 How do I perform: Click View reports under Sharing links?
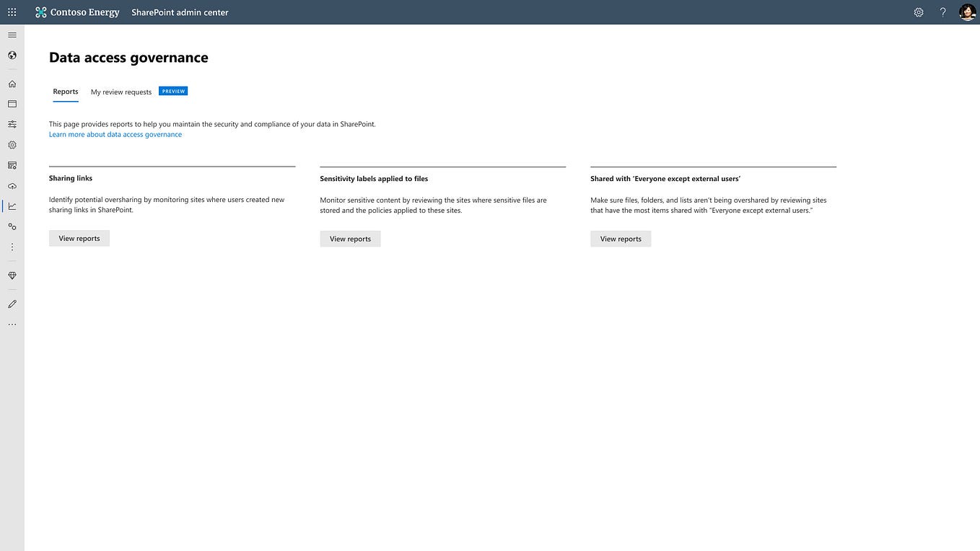79,238
